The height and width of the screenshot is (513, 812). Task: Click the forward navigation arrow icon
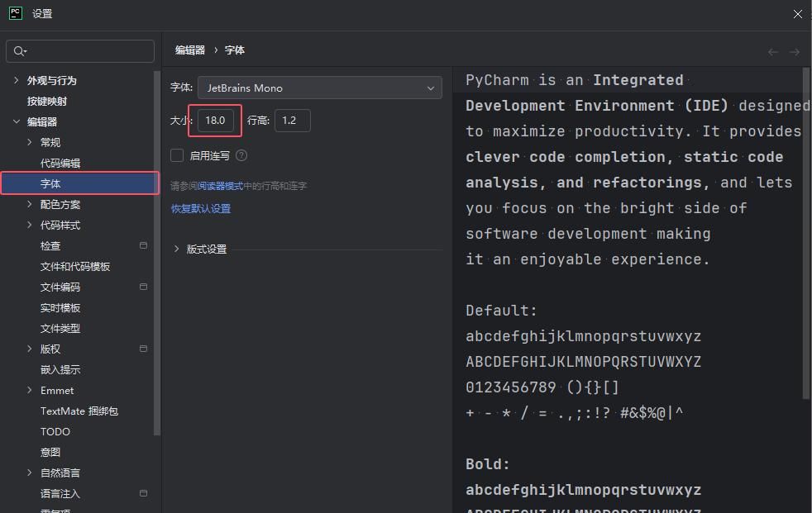[795, 51]
